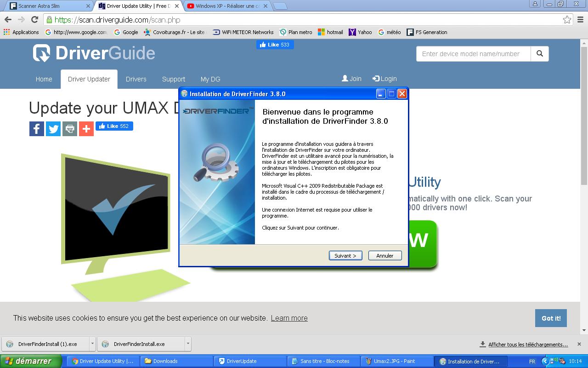
Task: Open the Chrome menu (three lines)
Action: (581, 20)
